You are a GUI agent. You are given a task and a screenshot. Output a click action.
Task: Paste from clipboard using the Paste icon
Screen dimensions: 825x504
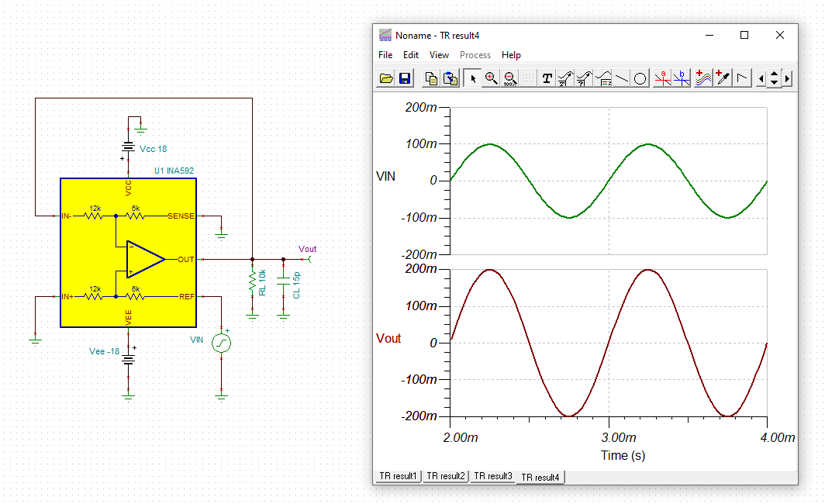(450, 78)
